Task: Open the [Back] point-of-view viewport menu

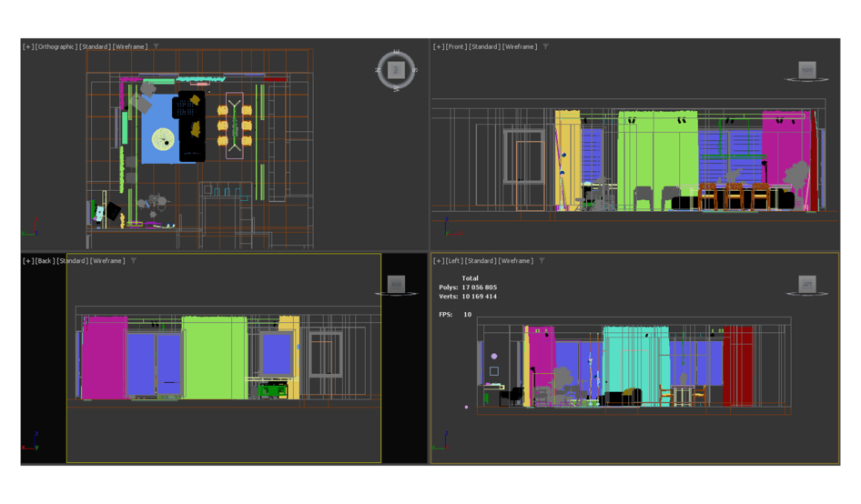Action: click(x=45, y=261)
